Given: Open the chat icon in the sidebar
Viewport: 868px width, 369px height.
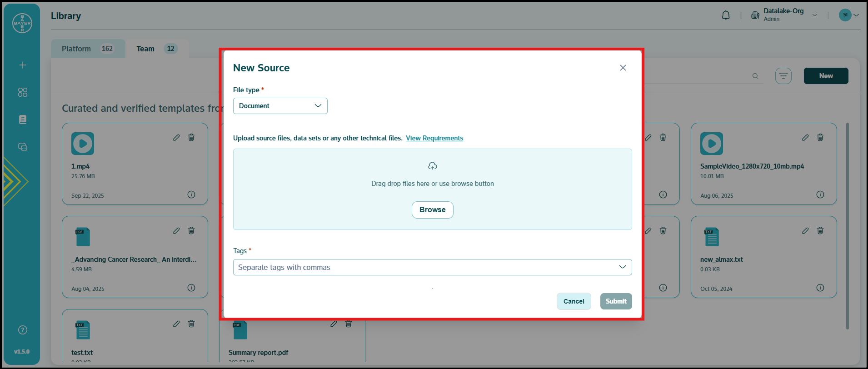Looking at the screenshot, I should [23, 147].
